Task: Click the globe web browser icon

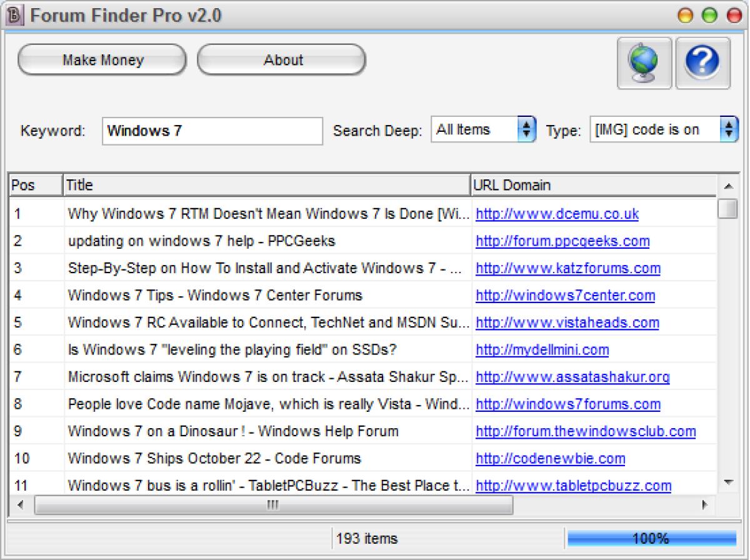Action: [x=645, y=63]
